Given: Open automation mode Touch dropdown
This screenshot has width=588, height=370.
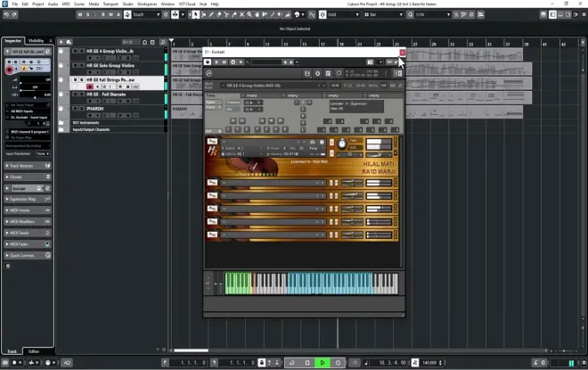Looking at the screenshot, I should (x=147, y=14).
